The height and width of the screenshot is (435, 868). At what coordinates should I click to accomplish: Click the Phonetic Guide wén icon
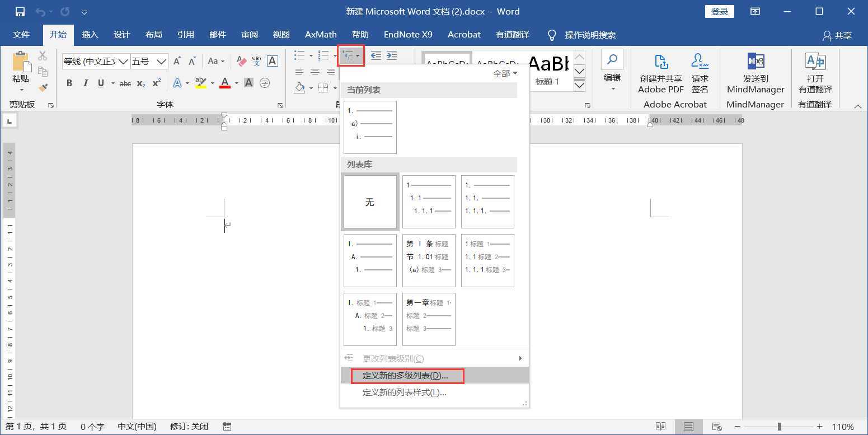256,61
